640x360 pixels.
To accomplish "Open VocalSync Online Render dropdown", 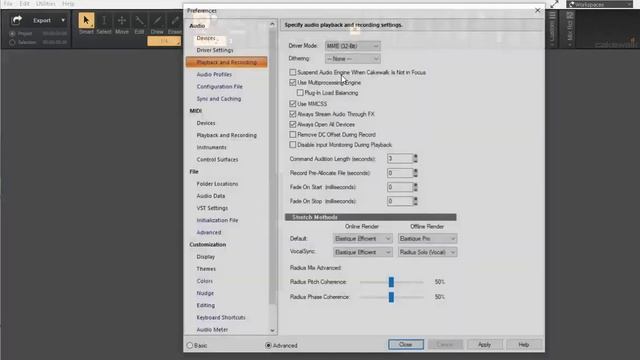I will point(362,252).
